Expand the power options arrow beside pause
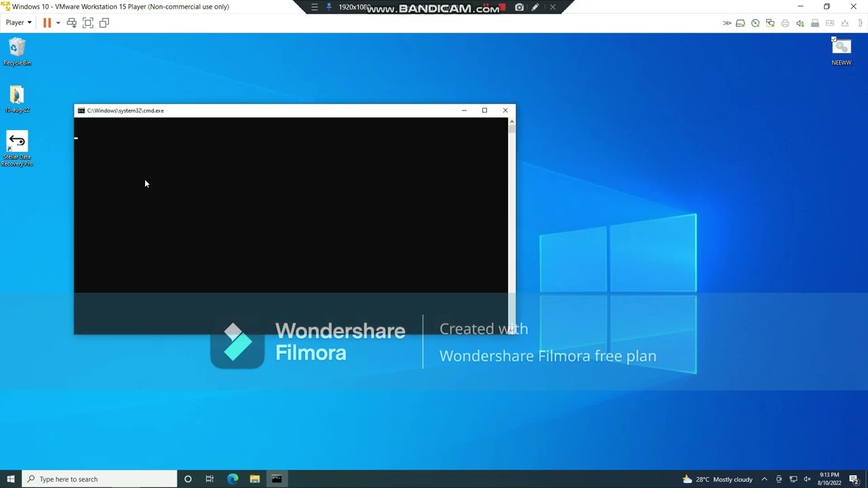The image size is (868, 488). click(x=58, y=23)
